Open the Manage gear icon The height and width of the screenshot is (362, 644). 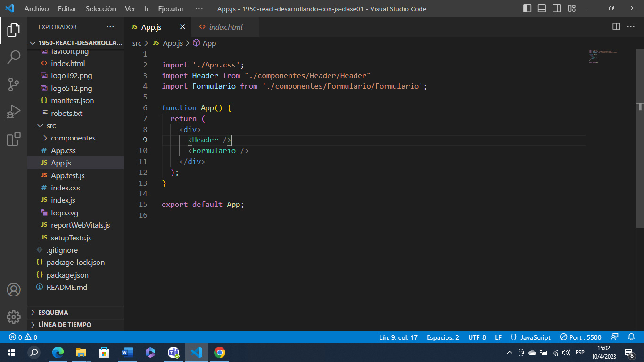pyautogui.click(x=14, y=317)
